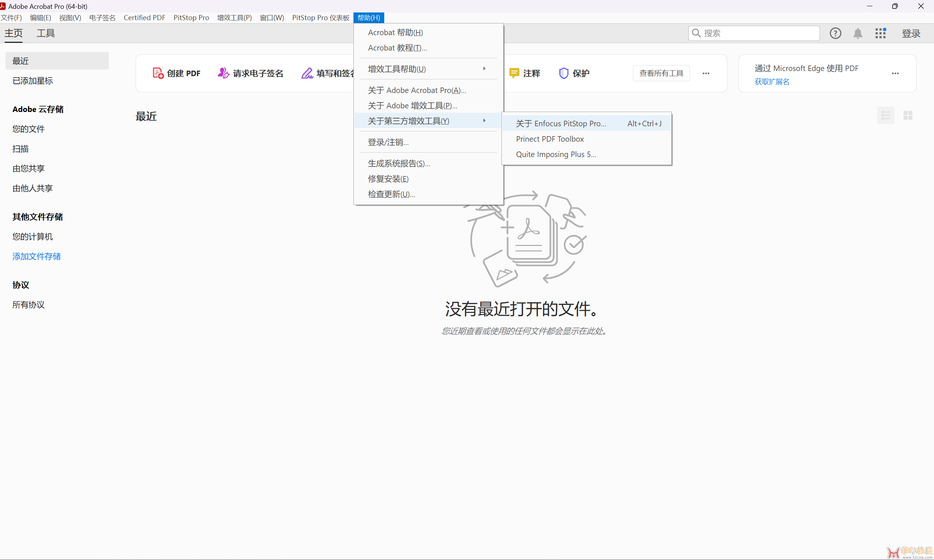Open the 窗口(W) menu

[272, 18]
